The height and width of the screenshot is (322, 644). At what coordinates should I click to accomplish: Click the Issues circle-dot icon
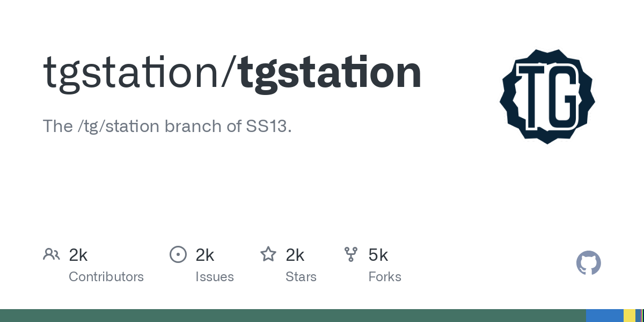(x=178, y=254)
